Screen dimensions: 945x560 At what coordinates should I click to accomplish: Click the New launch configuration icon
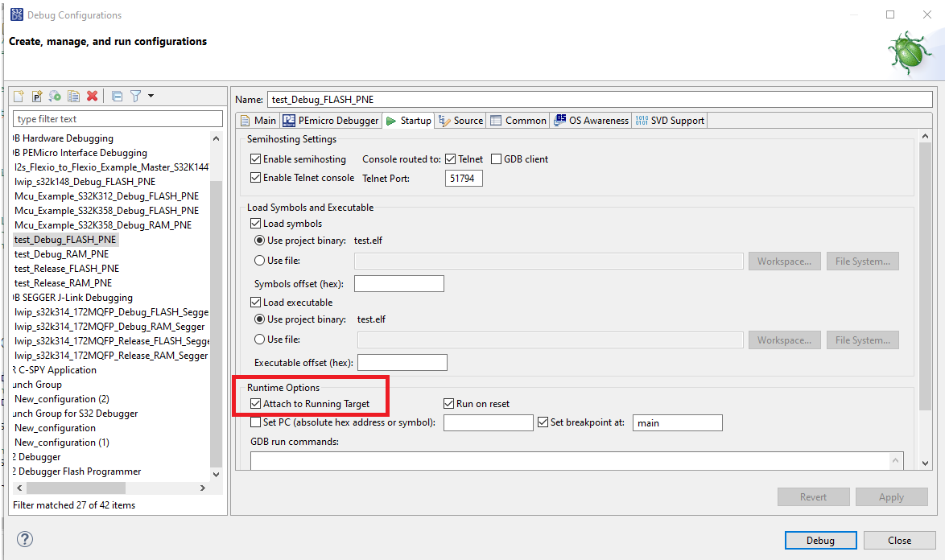pyautogui.click(x=19, y=96)
